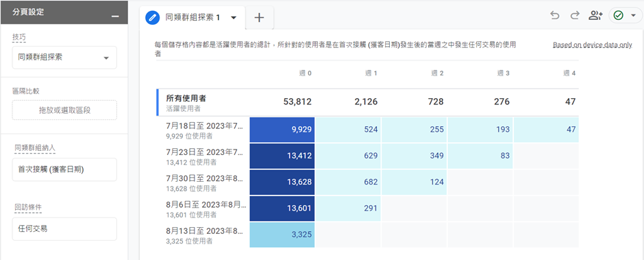Click the 124 week 2 cell
This screenshot has height=260, width=644.
pyautogui.click(x=414, y=182)
